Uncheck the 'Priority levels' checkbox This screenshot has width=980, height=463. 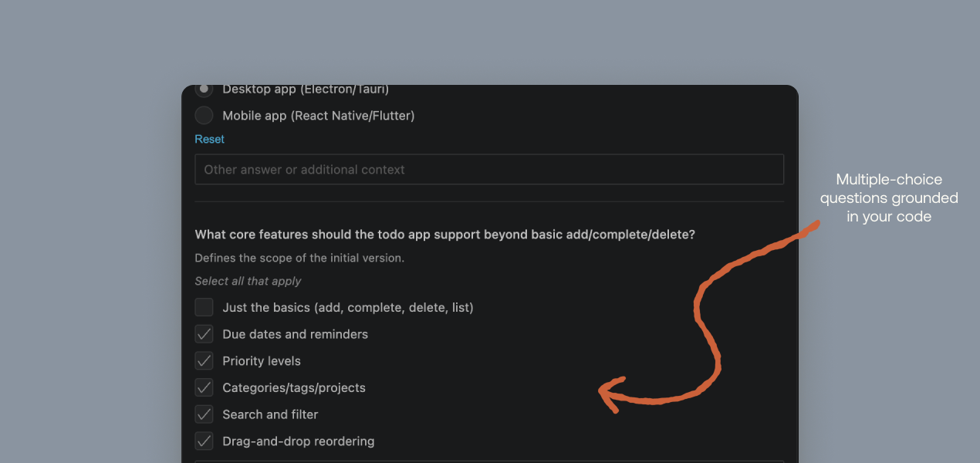point(204,361)
